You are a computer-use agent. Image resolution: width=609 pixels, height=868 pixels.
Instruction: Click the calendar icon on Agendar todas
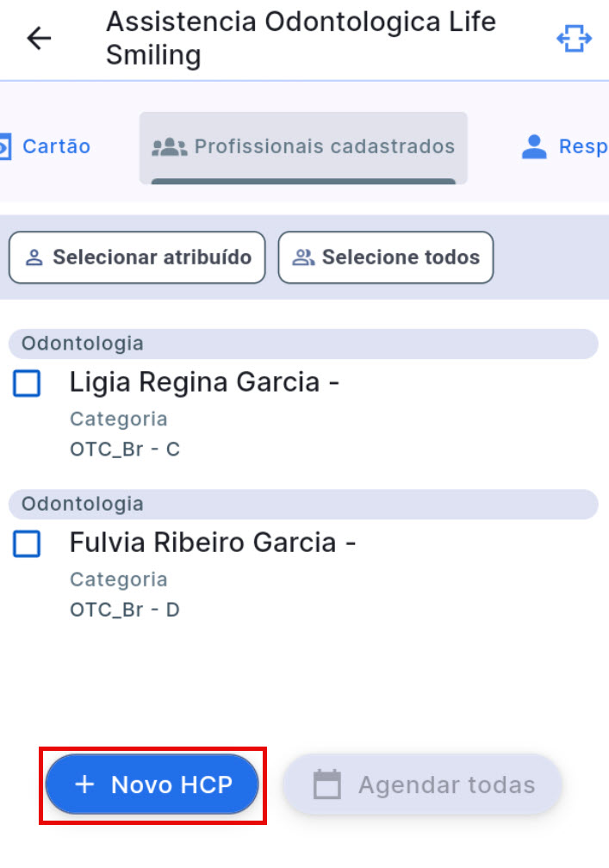point(326,784)
